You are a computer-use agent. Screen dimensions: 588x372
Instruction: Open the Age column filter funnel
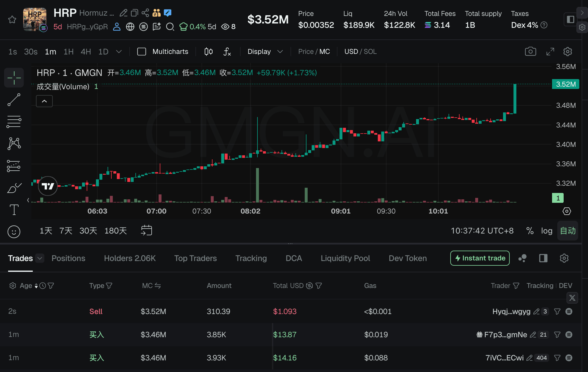click(x=51, y=286)
